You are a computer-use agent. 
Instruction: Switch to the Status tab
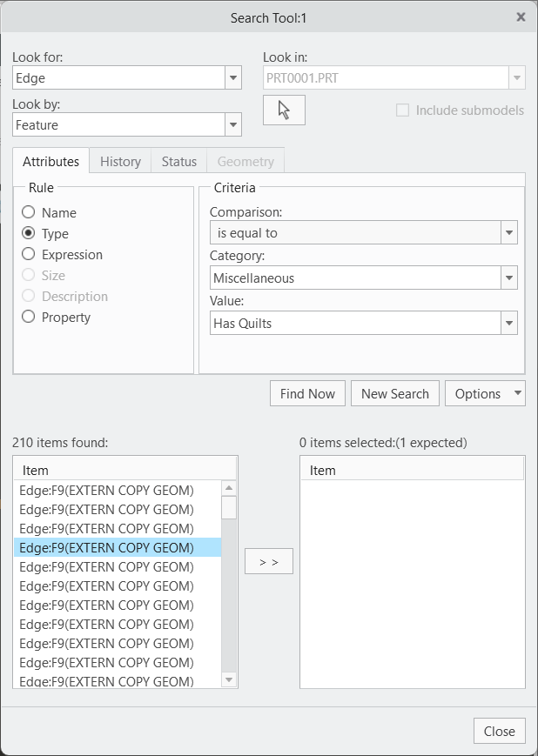pyautogui.click(x=179, y=162)
